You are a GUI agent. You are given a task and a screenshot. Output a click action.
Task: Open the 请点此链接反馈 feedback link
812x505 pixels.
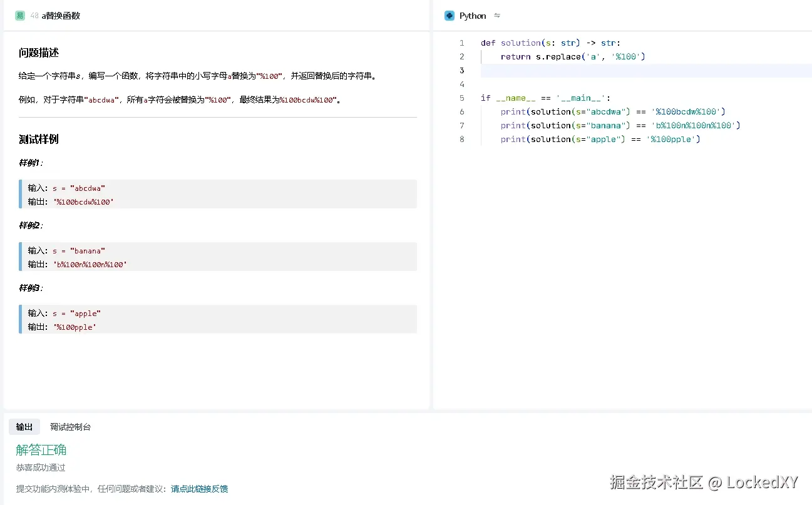click(x=199, y=489)
